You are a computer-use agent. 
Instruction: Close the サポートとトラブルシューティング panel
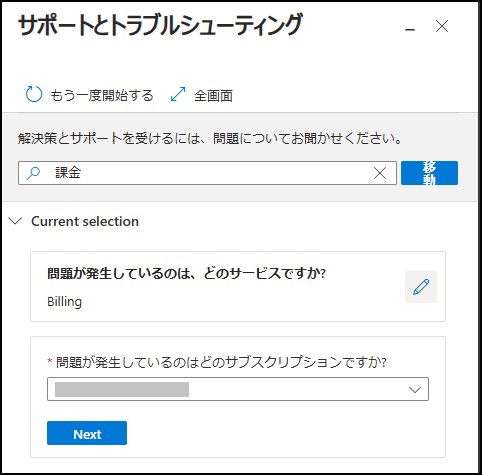(442, 26)
